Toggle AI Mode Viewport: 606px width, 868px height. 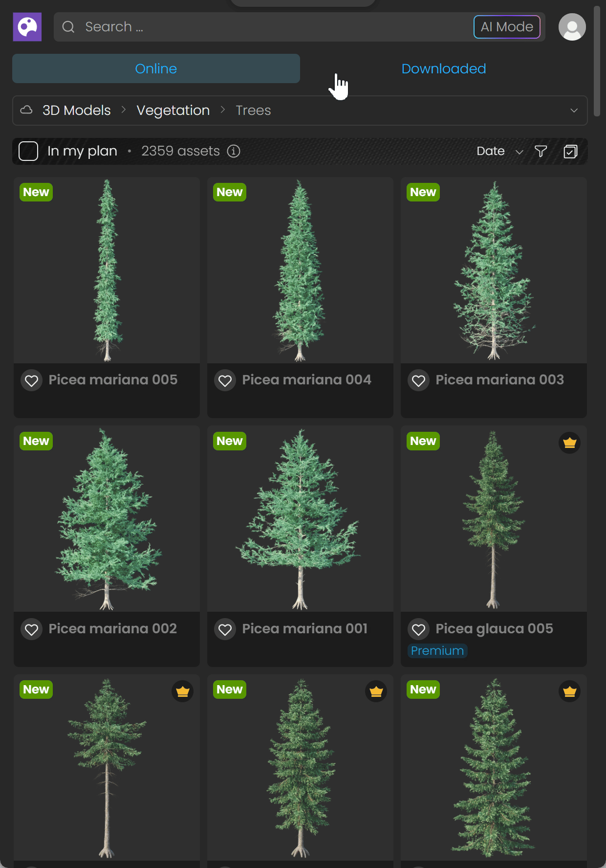pos(507,27)
